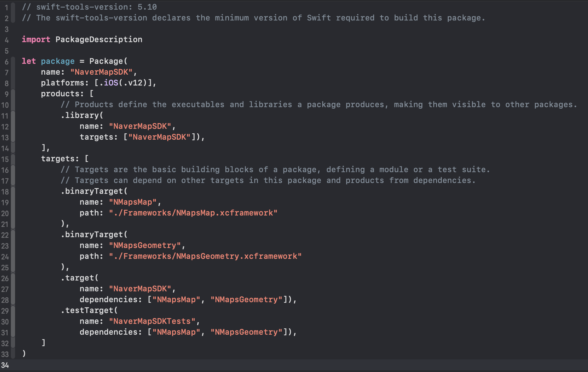Click the package variable name on line 6

(57, 61)
